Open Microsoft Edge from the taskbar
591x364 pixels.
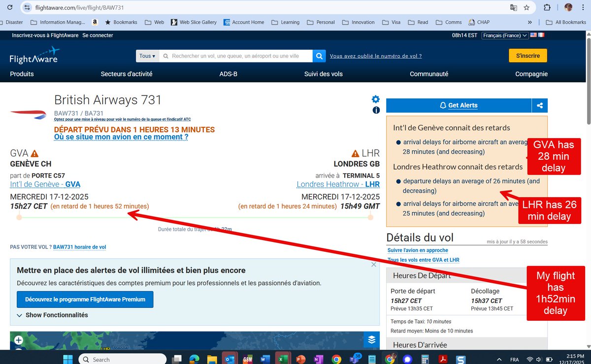(x=194, y=360)
